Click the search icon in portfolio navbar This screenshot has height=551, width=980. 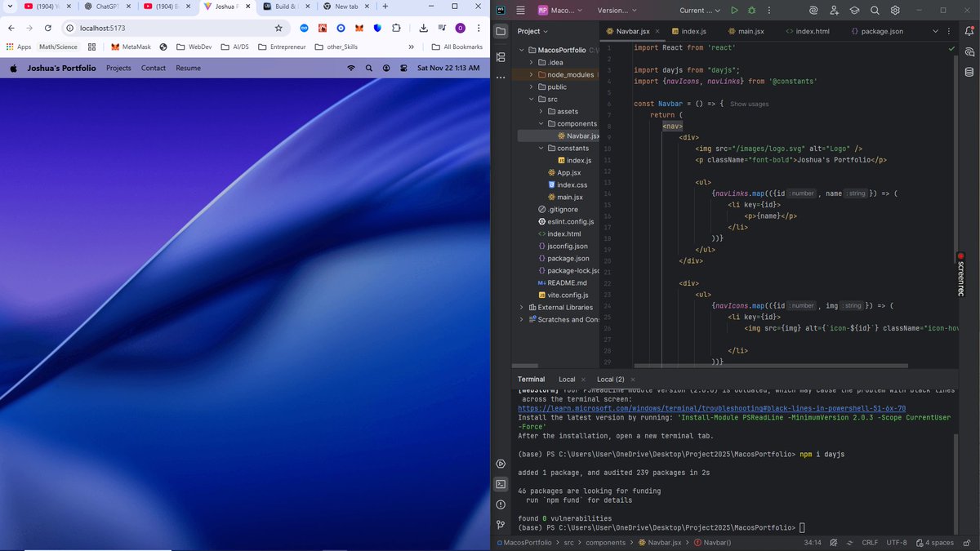click(367, 68)
